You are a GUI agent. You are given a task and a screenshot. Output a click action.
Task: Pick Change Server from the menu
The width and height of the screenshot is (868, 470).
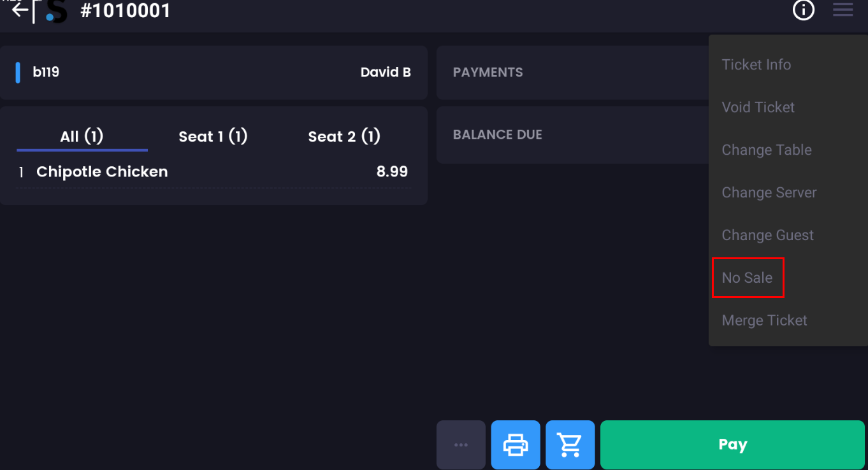tap(769, 193)
